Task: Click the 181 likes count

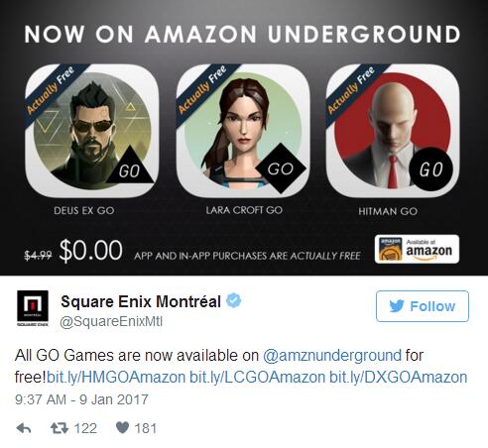Action: click(146, 428)
